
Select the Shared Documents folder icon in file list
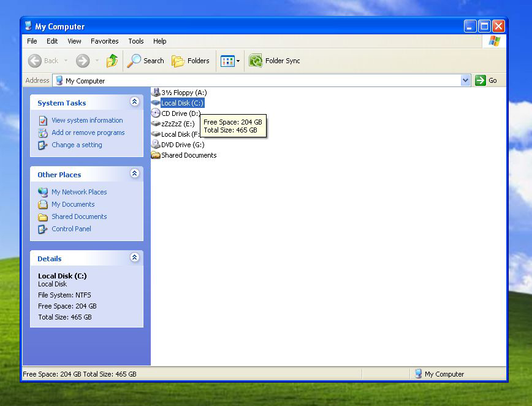click(x=156, y=155)
